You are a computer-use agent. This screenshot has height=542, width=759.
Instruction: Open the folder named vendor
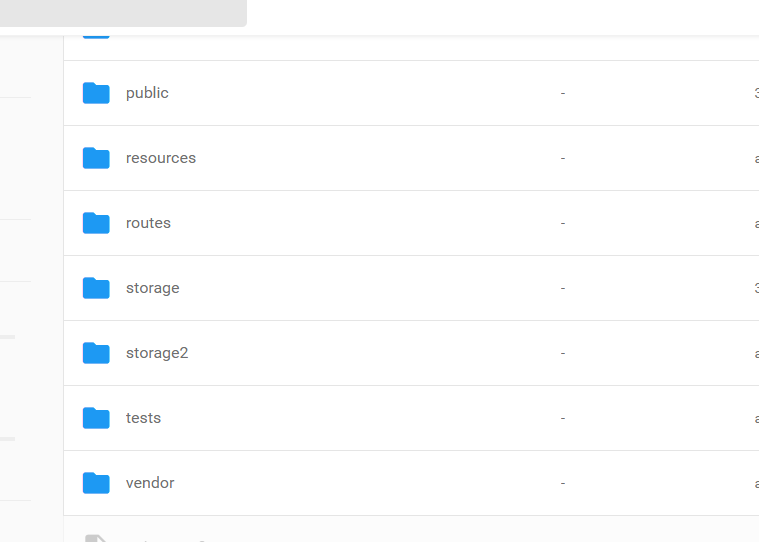[150, 483]
